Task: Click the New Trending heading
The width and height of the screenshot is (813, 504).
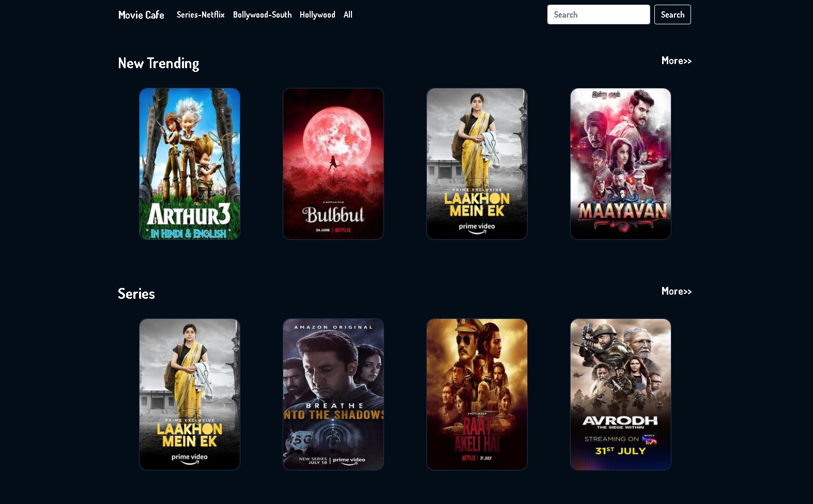Action: [159, 63]
